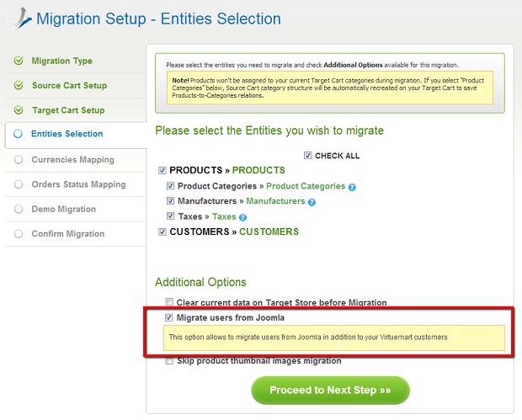Enable Skip product thumbnail images migration
Image resolution: width=522 pixels, height=420 pixels.
(x=169, y=361)
